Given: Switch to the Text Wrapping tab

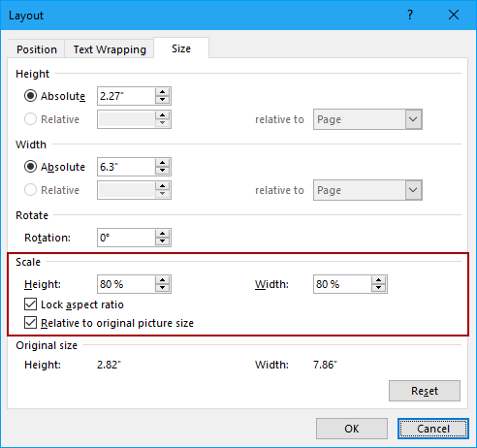Looking at the screenshot, I should click(x=110, y=49).
